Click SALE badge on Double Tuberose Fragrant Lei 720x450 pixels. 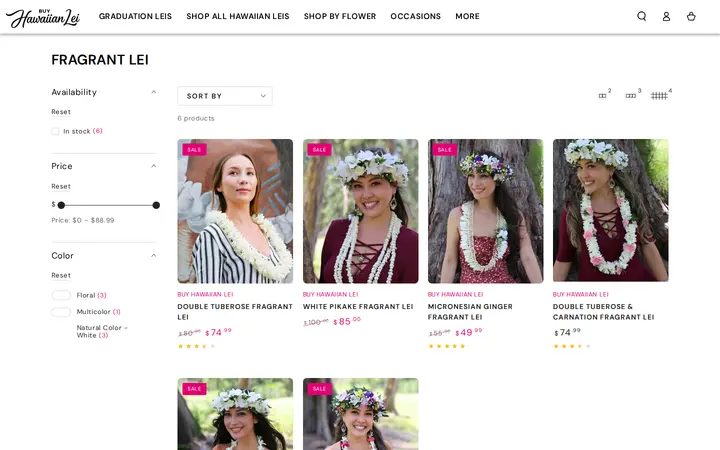(x=194, y=149)
